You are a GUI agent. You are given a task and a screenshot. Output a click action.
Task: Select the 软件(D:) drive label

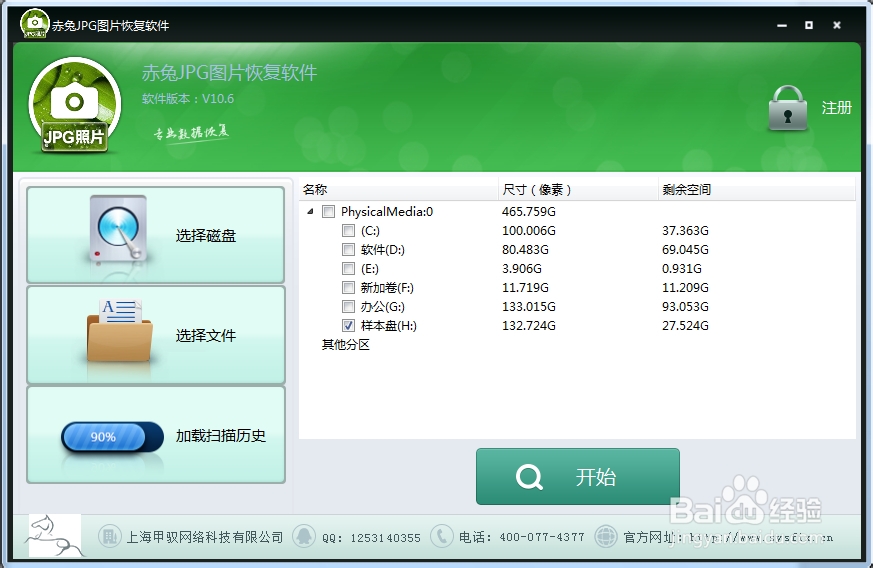click(382, 250)
